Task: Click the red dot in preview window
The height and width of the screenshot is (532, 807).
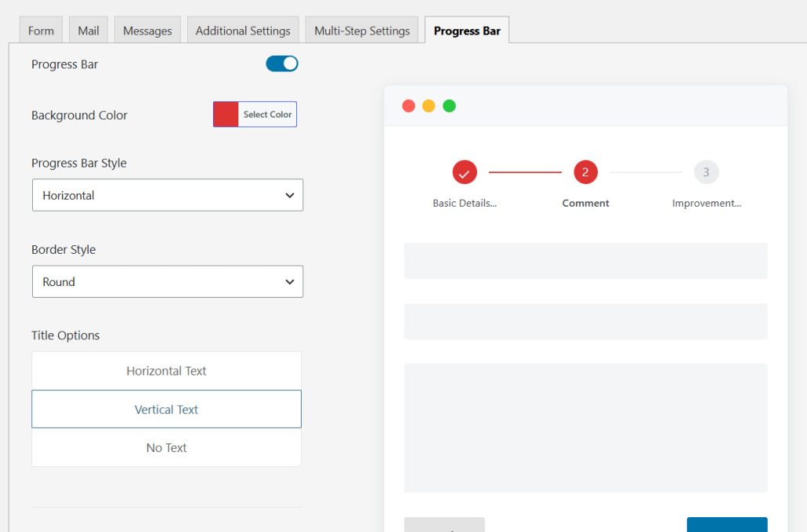Action: (409, 106)
